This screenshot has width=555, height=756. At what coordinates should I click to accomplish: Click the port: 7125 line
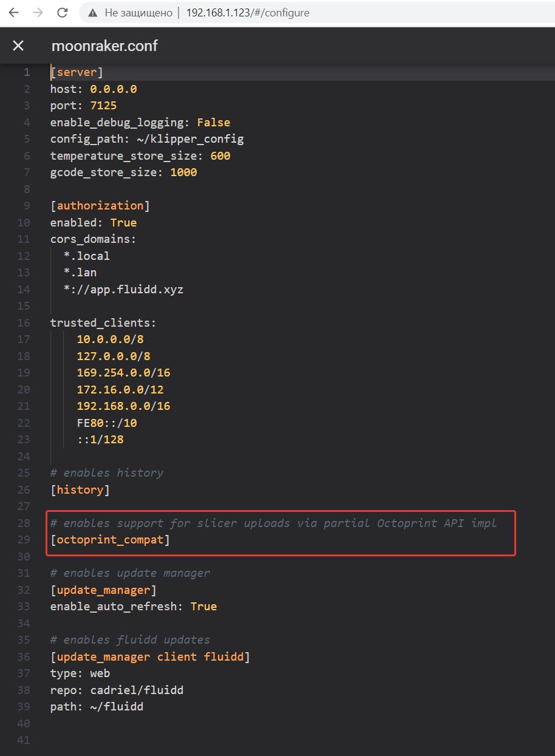[x=83, y=106]
